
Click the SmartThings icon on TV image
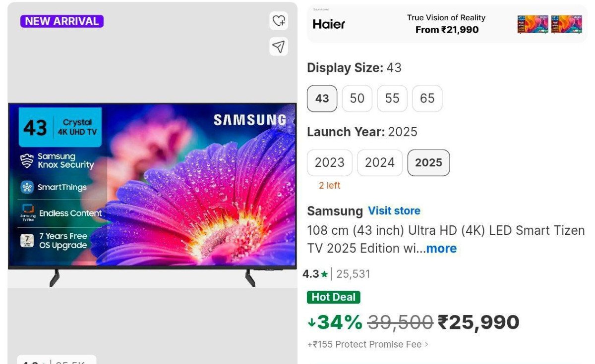click(27, 187)
